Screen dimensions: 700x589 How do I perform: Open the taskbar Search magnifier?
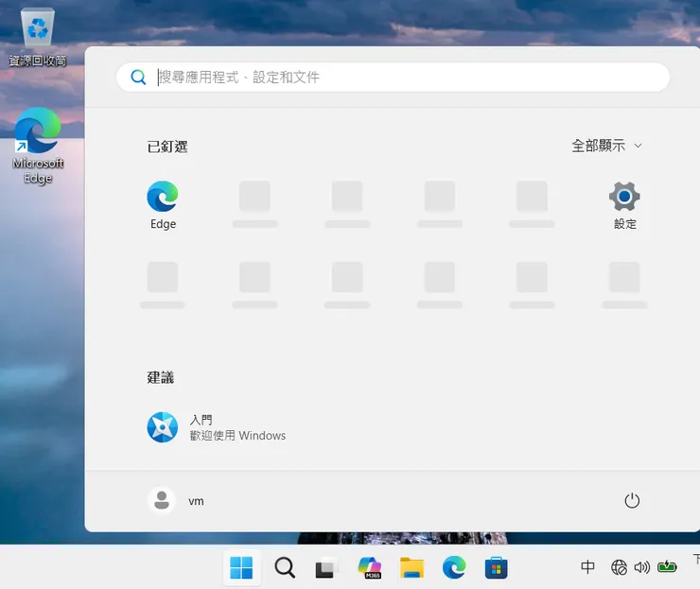coord(285,567)
